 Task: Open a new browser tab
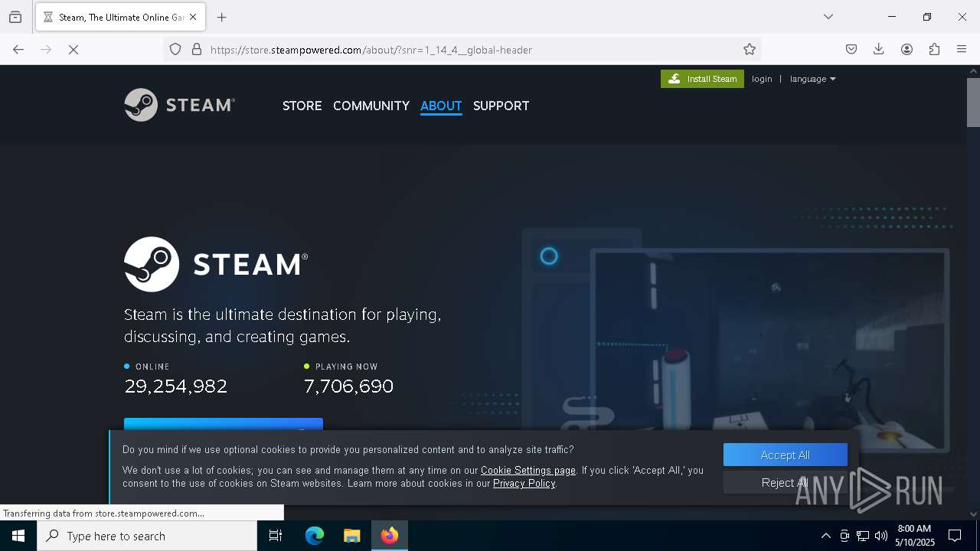(x=222, y=17)
